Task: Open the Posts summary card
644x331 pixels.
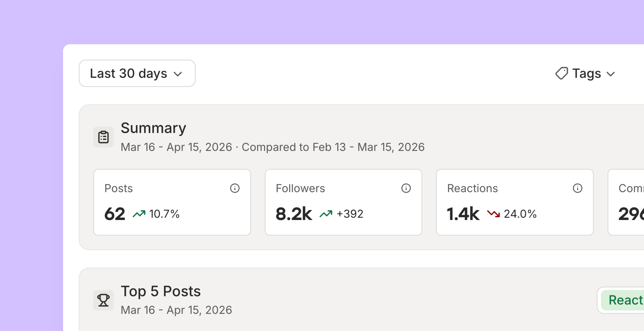Action: [172, 202]
